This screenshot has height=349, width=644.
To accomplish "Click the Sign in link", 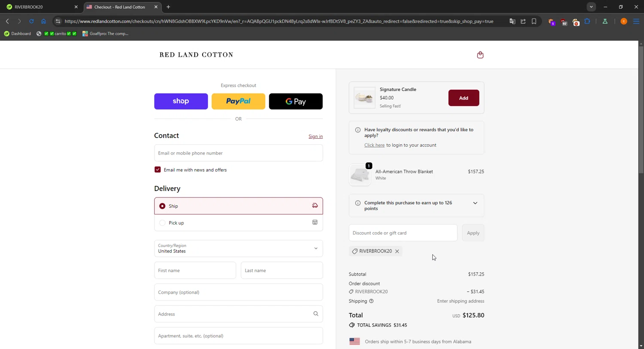I will pyautogui.click(x=316, y=137).
